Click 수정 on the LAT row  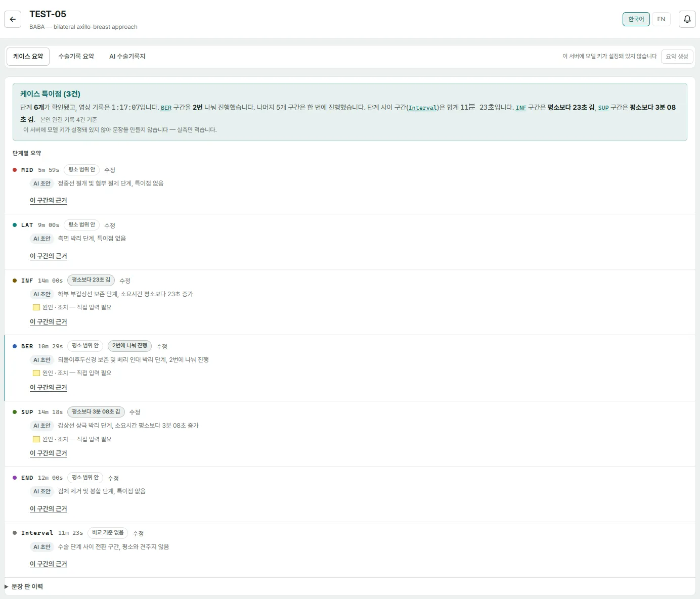click(110, 225)
